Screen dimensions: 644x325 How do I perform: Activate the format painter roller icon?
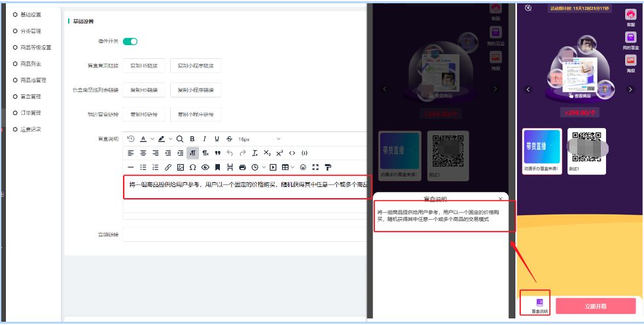coord(328,167)
